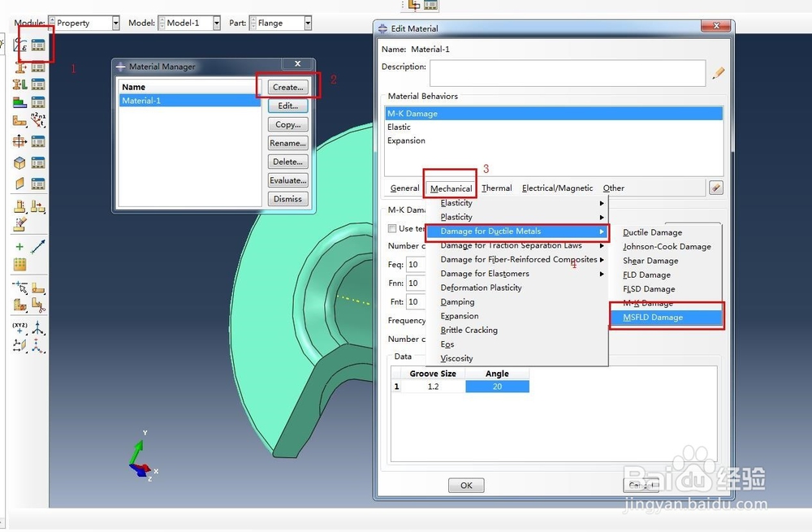This screenshot has width=812, height=532.
Task: Open the General menu in Edit Material
Action: coord(404,188)
